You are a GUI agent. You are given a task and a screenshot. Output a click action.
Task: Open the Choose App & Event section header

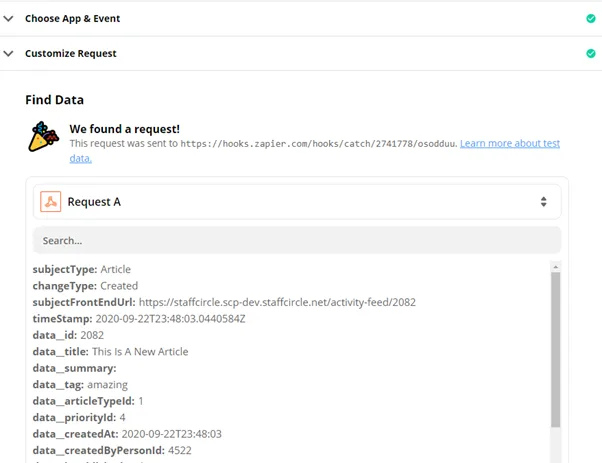[301, 18]
